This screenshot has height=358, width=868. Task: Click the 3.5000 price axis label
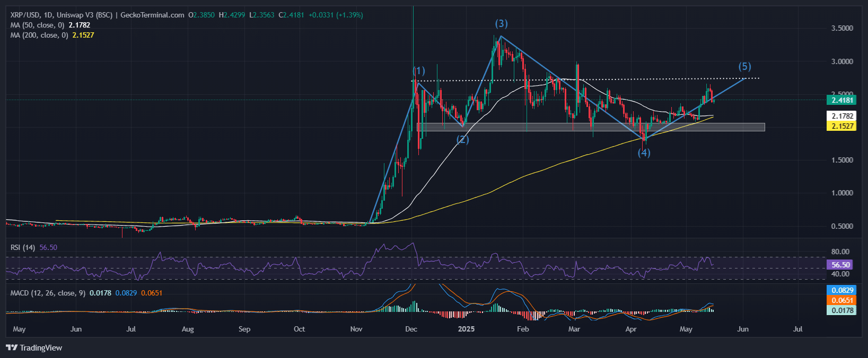842,28
